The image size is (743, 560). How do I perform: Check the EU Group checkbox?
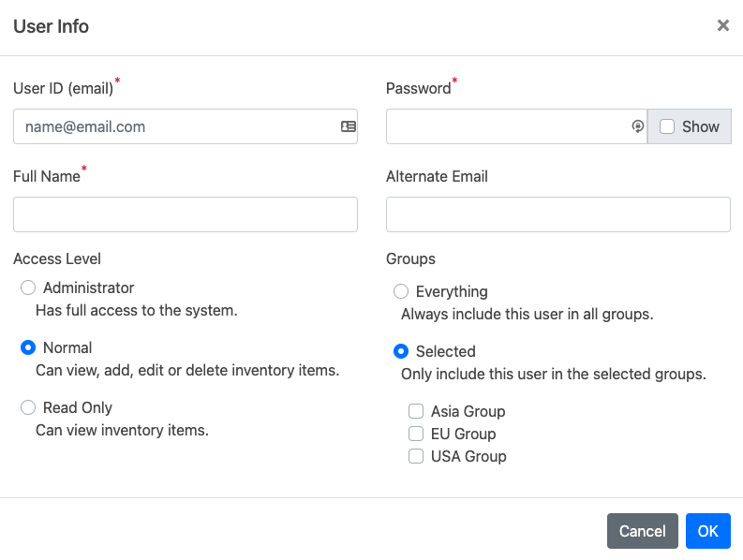416,434
